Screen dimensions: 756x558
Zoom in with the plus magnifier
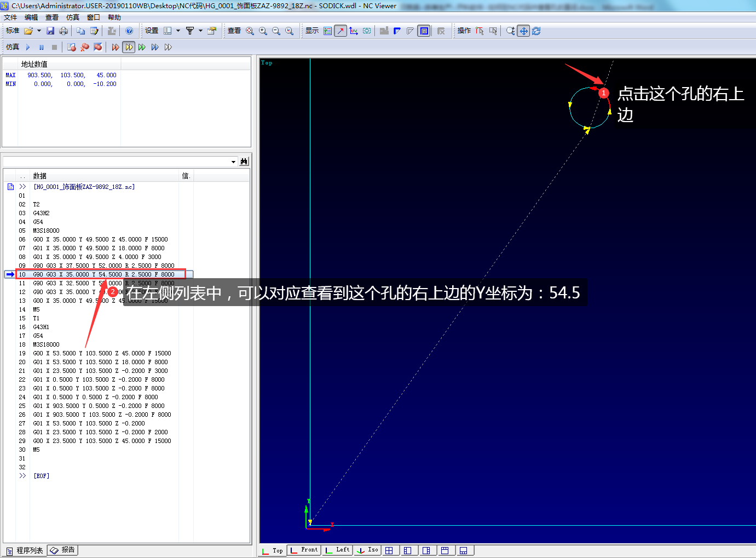click(263, 31)
